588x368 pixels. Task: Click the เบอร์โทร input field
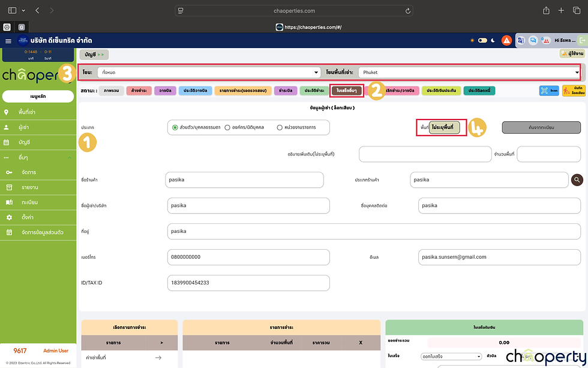(248, 258)
